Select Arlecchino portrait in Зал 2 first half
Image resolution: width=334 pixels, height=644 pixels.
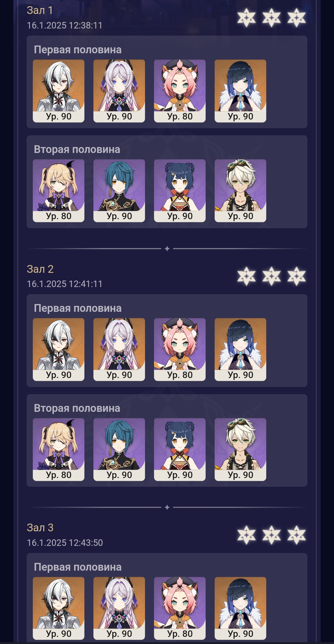click(x=58, y=349)
